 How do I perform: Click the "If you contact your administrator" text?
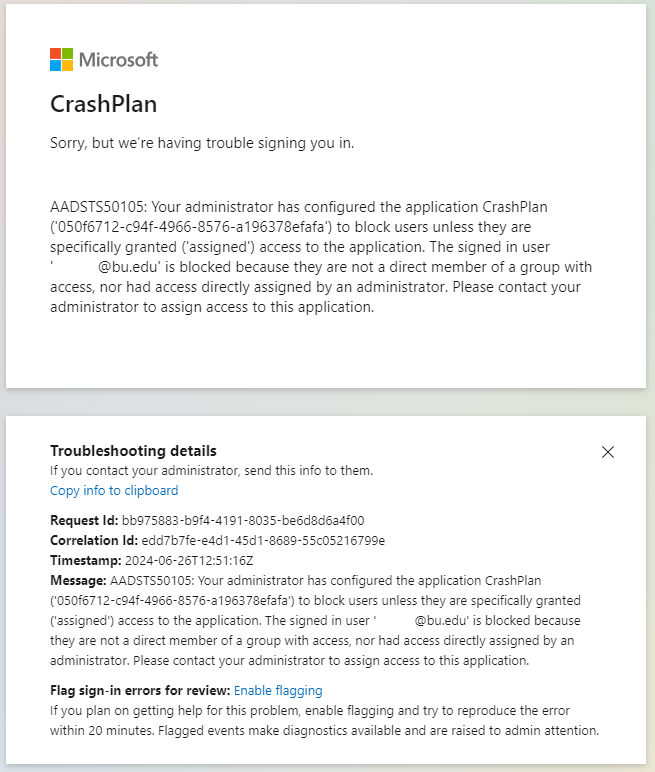pyautogui.click(x=211, y=471)
